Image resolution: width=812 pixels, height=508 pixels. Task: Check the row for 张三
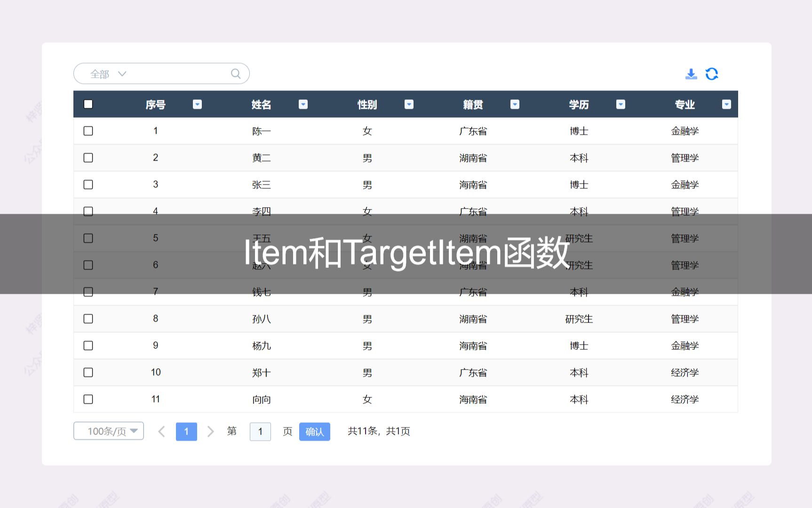pos(88,185)
